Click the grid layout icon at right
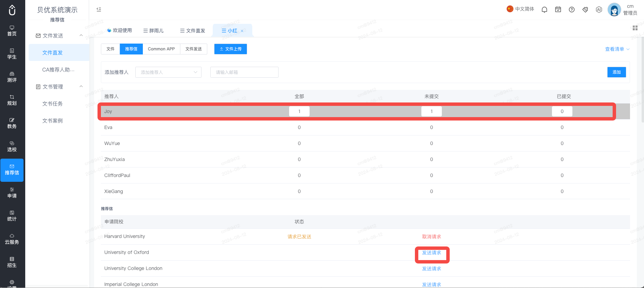 point(635,28)
